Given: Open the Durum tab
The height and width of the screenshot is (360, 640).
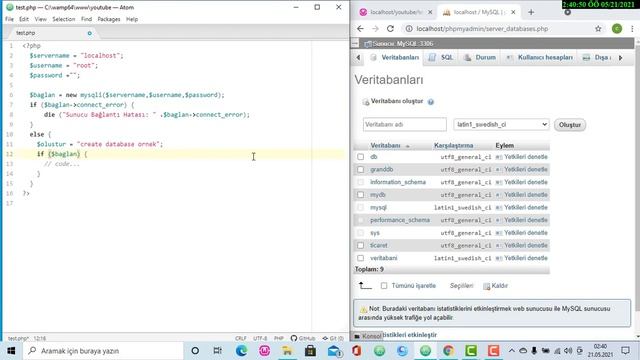Looking at the screenshot, I should click(480, 58).
